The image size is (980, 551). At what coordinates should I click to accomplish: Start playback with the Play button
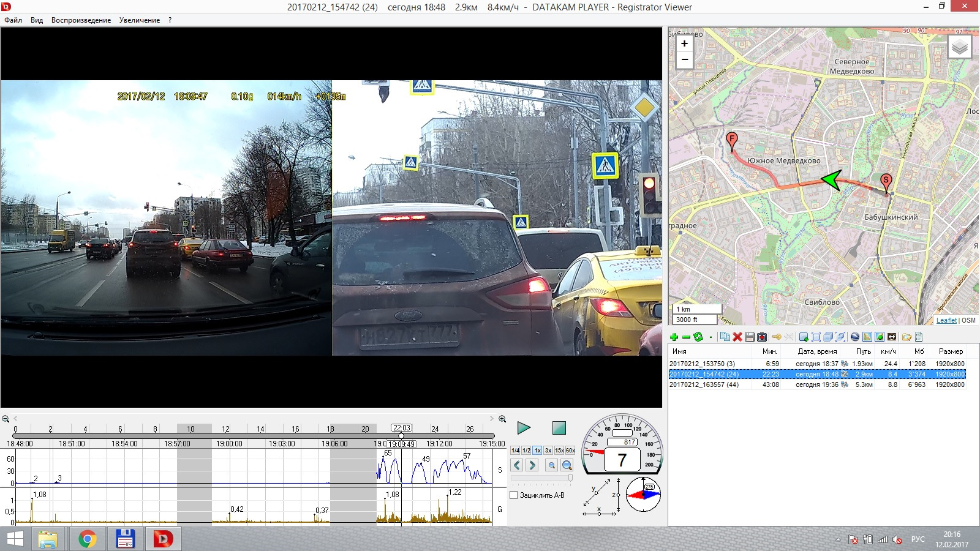tap(524, 428)
